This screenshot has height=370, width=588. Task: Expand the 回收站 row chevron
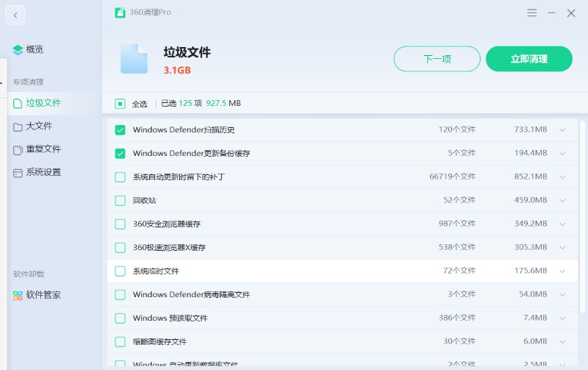(562, 201)
